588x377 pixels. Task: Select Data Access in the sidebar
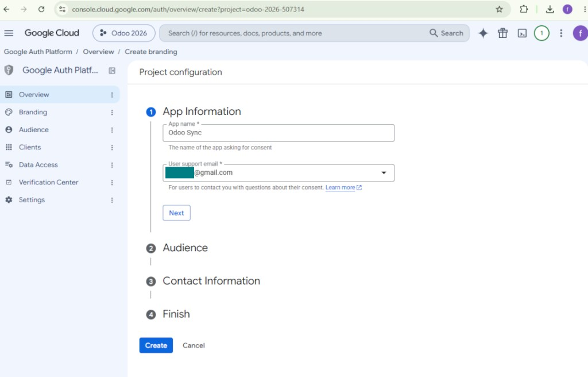pyautogui.click(x=60, y=165)
